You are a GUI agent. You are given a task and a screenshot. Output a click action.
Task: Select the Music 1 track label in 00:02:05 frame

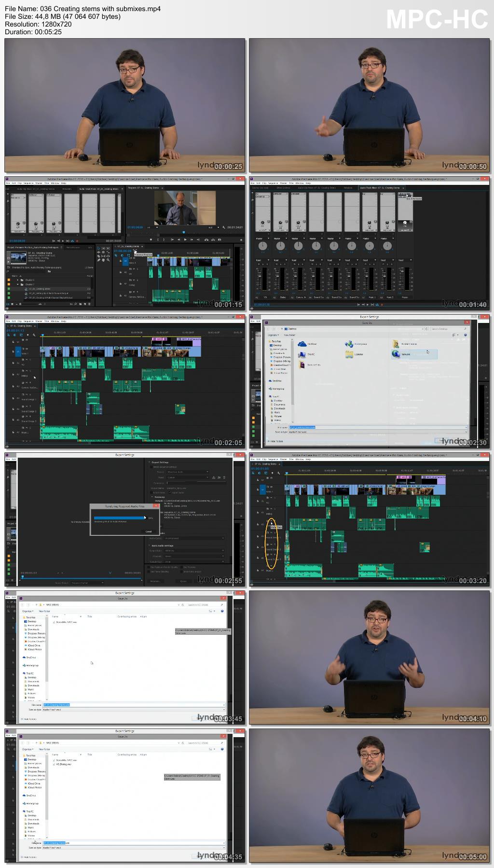click(25, 433)
